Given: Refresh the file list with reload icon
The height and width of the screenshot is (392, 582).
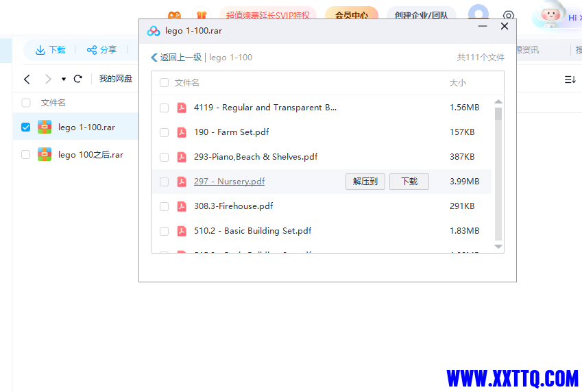Looking at the screenshot, I should pyautogui.click(x=78, y=79).
